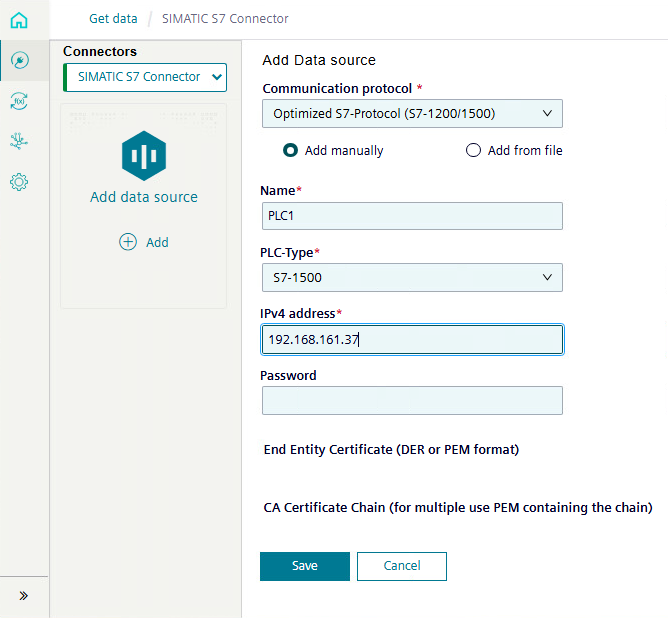Click the hexagon data source icon
668x618 pixels.
point(144,156)
